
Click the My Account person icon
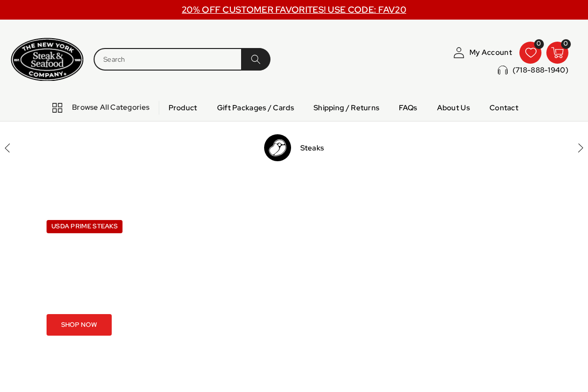coord(459,52)
